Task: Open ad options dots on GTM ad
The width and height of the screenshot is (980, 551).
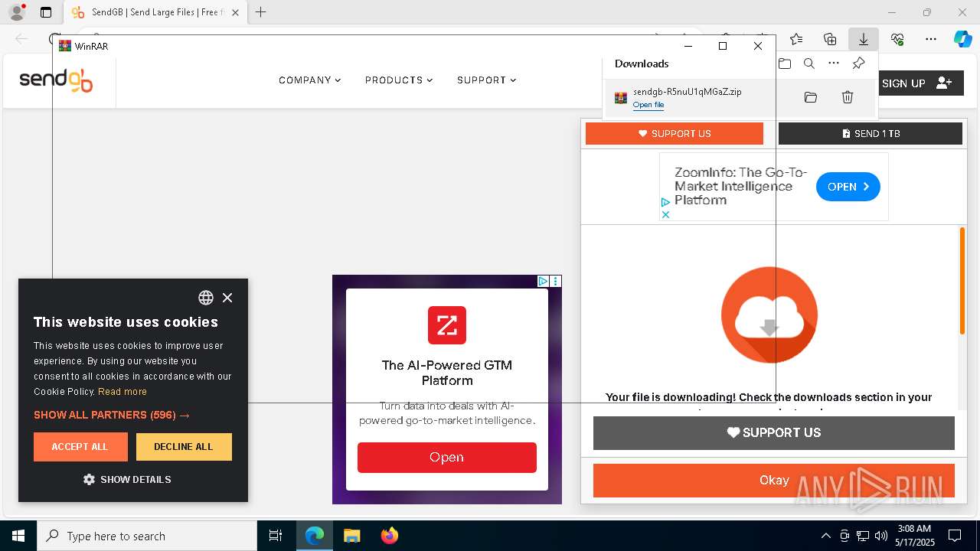Action: 556,281
